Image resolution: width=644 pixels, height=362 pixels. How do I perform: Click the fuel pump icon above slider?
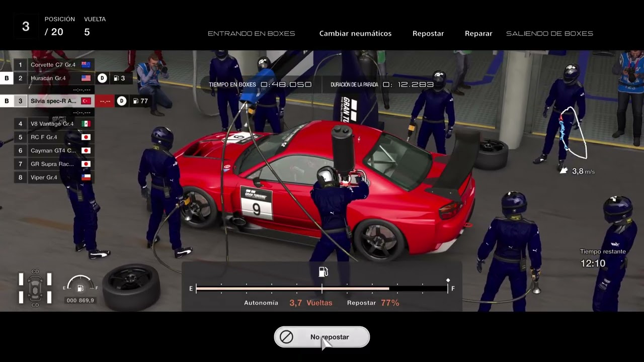323,272
